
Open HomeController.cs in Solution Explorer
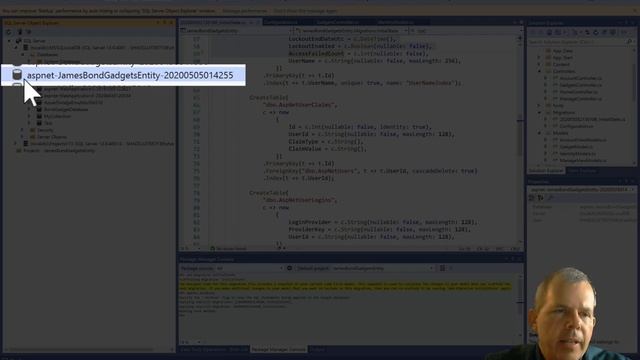tap(578, 92)
